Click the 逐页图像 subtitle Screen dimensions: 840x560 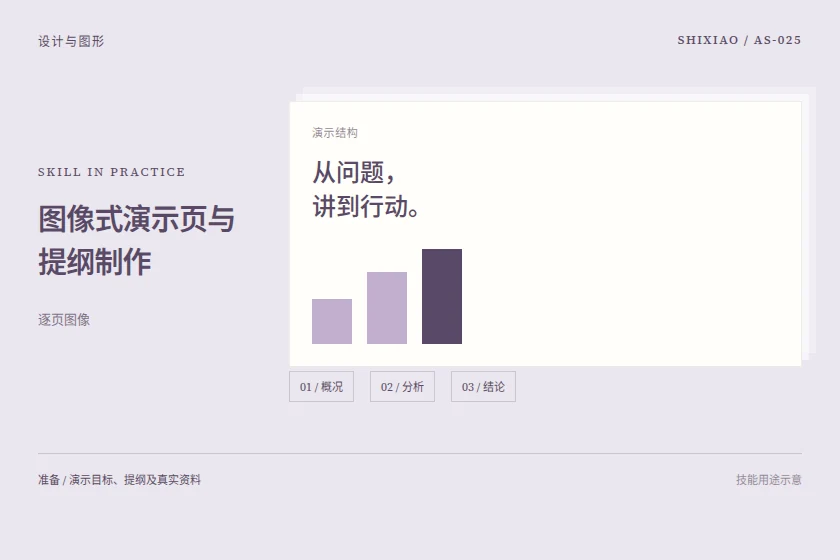point(64,320)
